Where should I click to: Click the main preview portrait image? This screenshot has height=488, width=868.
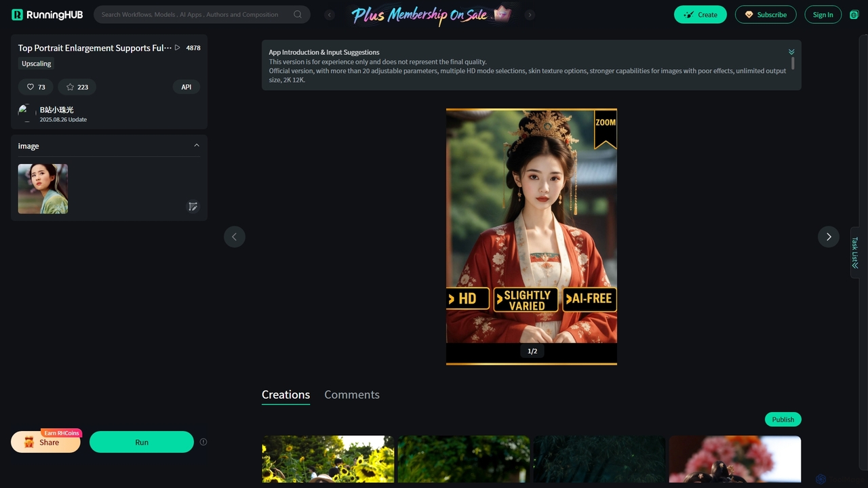pyautogui.click(x=532, y=237)
